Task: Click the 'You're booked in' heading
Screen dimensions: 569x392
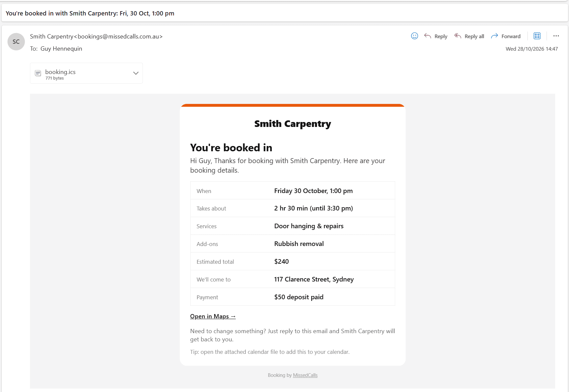Action: [x=231, y=148]
